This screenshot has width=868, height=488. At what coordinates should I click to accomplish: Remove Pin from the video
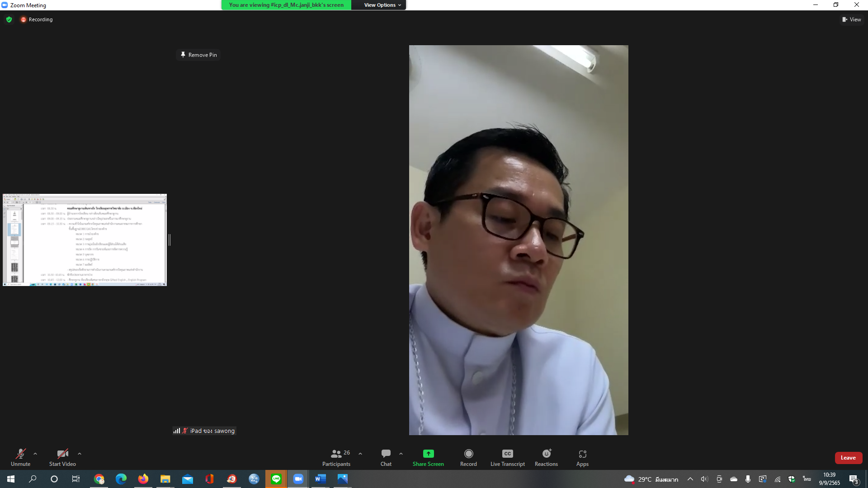pyautogui.click(x=198, y=55)
